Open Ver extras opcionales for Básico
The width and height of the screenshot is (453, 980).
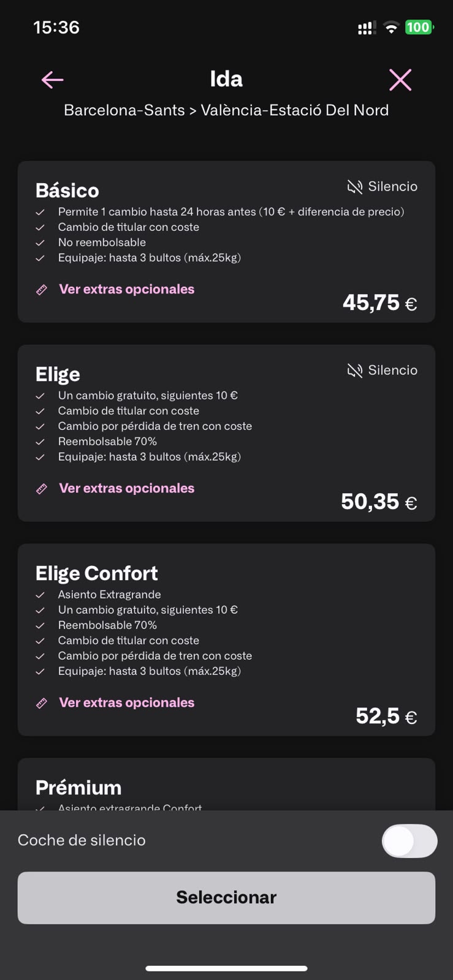coord(127,289)
